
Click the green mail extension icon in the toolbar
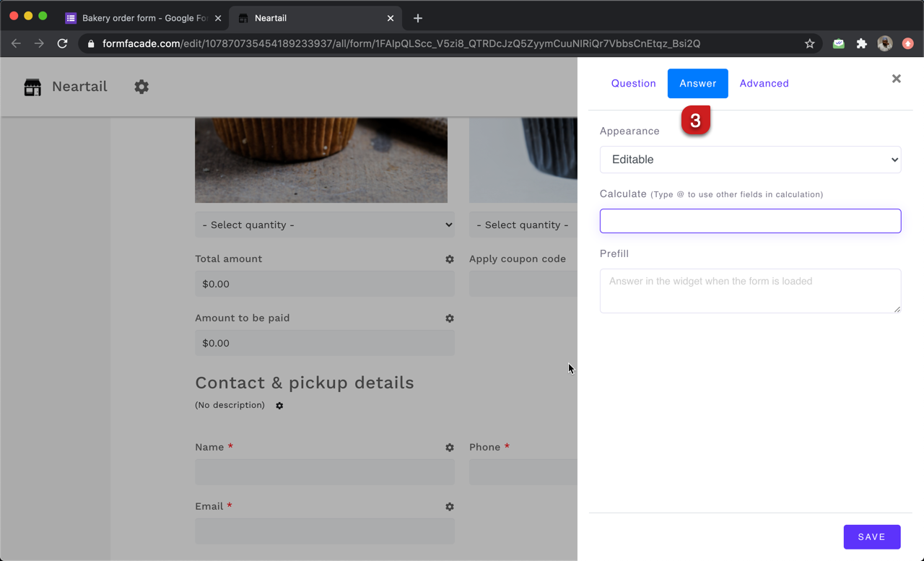[x=838, y=43]
